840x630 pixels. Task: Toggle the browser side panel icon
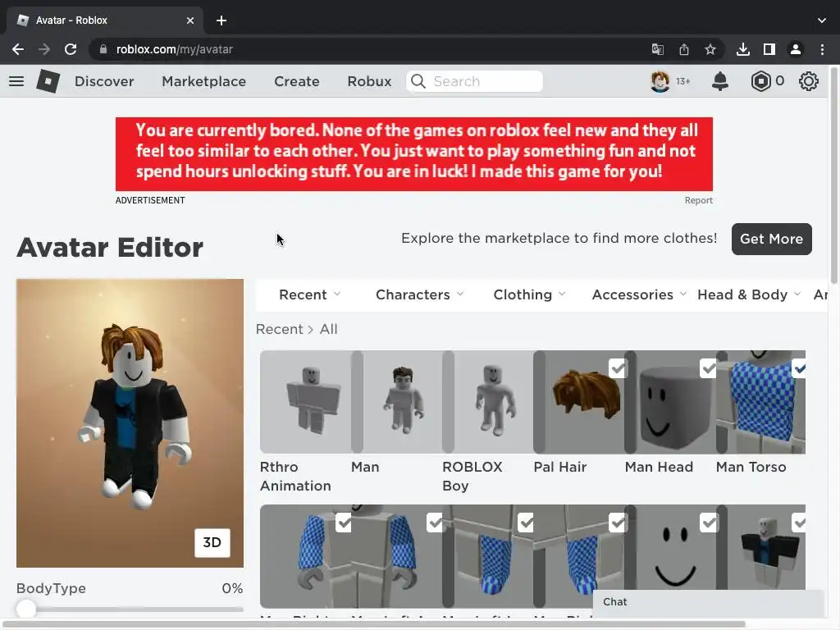769,49
